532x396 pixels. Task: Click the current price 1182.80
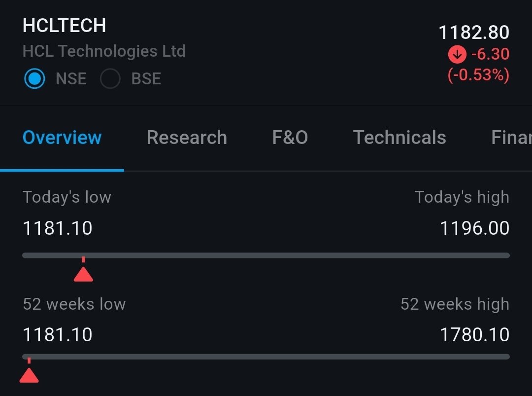coord(474,33)
